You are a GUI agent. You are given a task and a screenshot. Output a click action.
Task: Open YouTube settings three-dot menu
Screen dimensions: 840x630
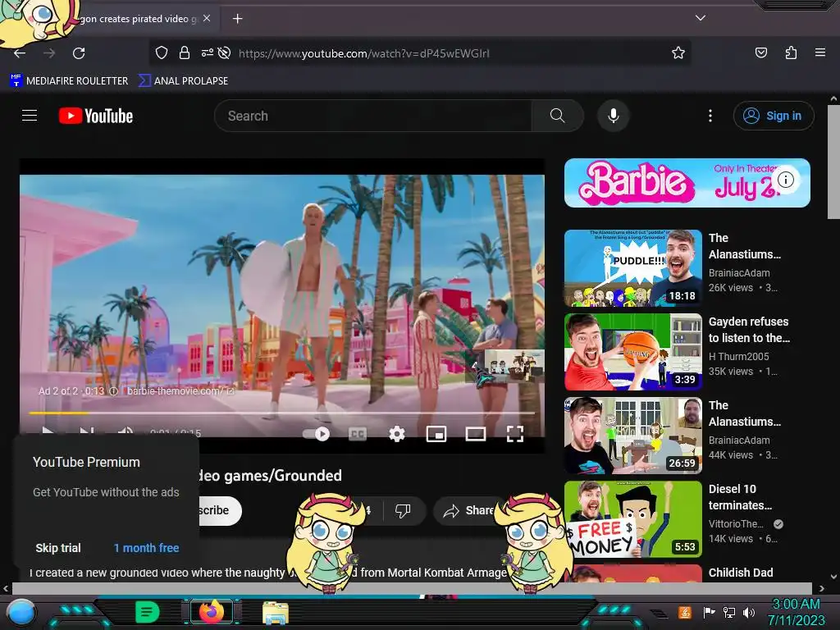(x=710, y=116)
